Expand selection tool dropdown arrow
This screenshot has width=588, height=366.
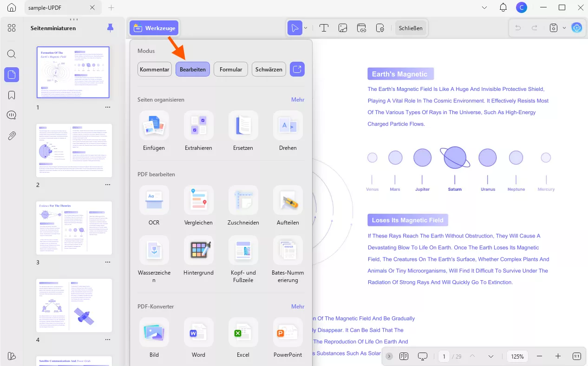pos(306,28)
